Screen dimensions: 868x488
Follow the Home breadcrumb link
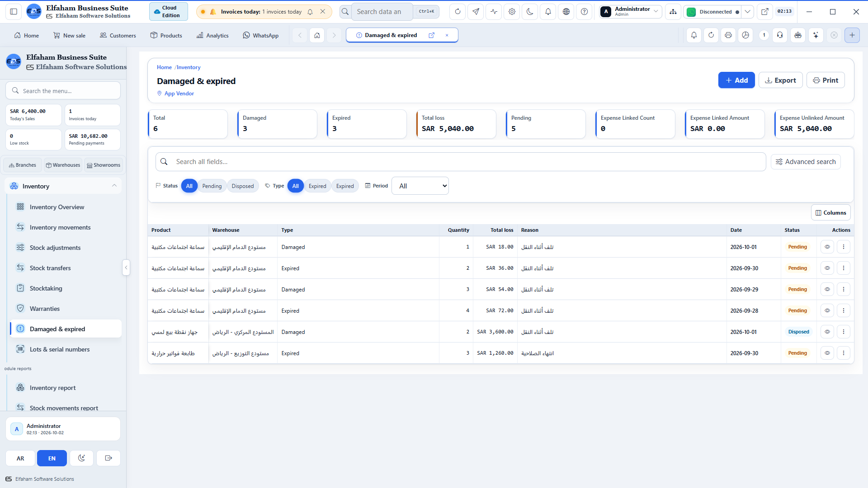click(x=164, y=67)
